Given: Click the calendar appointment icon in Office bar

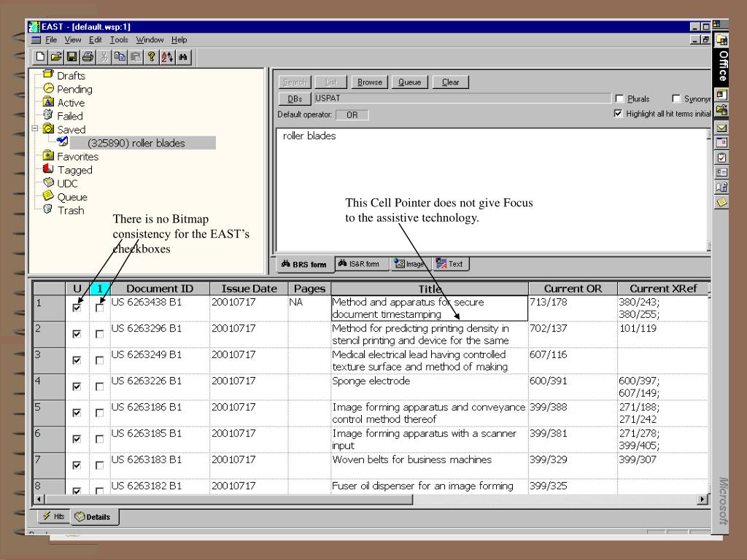Looking at the screenshot, I should tap(721, 142).
